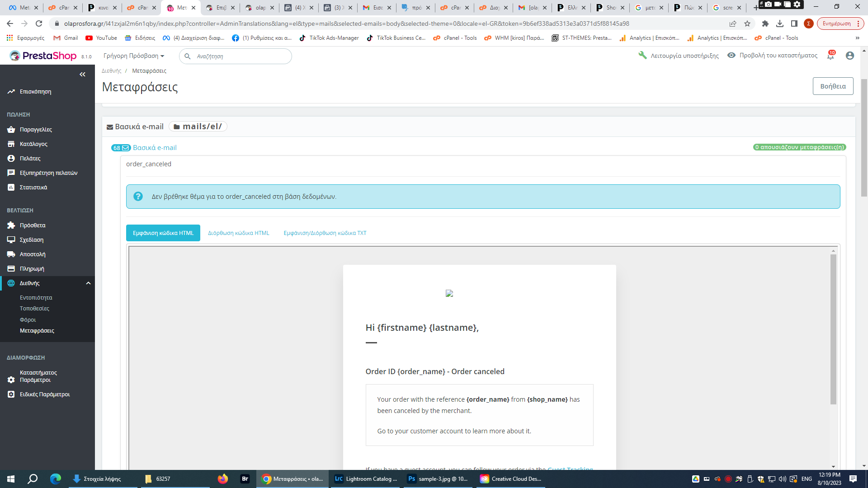Click the help question mark icon
This screenshot has width=868, height=488.
coord(138,197)
